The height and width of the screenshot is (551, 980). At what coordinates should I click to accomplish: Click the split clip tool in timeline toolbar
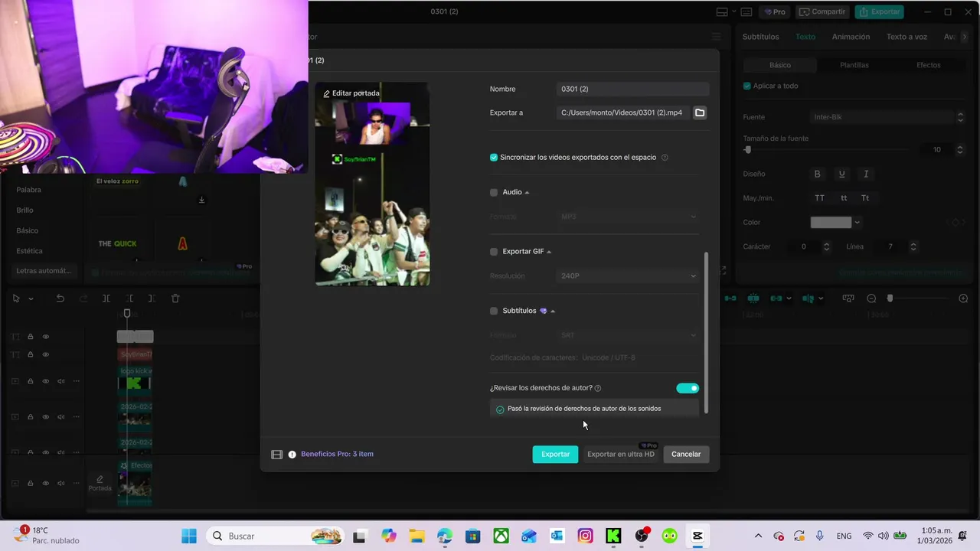coord(106,298)
